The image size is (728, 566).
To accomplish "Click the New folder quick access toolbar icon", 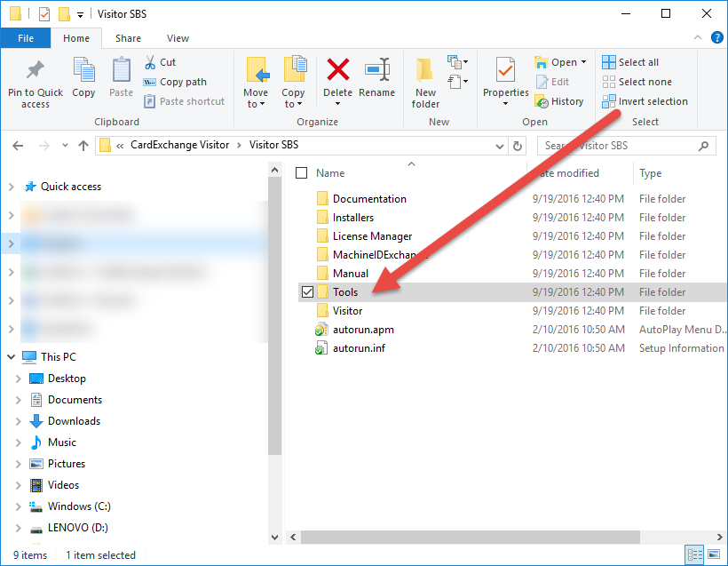I will point(64,14).
